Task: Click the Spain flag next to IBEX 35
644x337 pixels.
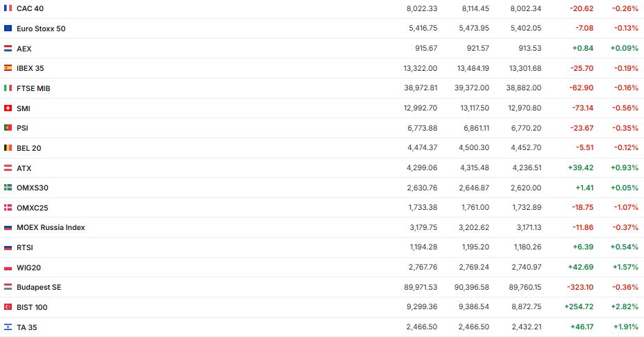Action: pyautogui.click(x=8, y=68)
